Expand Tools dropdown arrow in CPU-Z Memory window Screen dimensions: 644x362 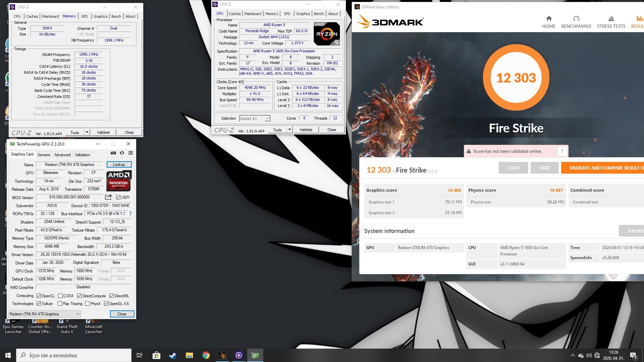[87, 132]
